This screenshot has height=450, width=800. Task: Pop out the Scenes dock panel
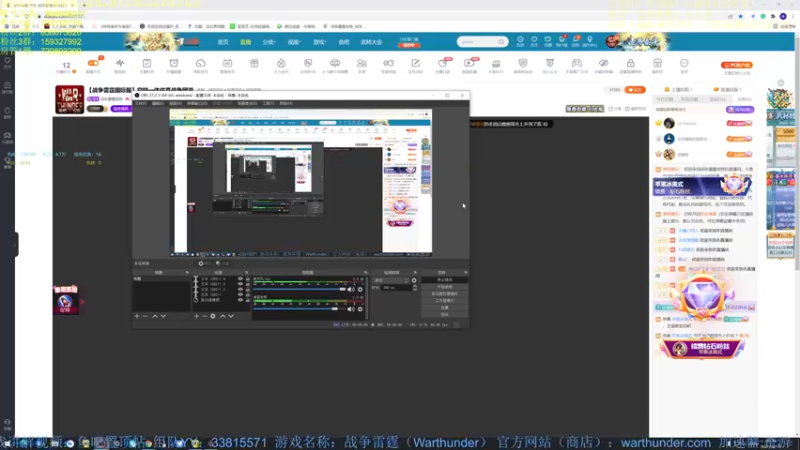187,273
